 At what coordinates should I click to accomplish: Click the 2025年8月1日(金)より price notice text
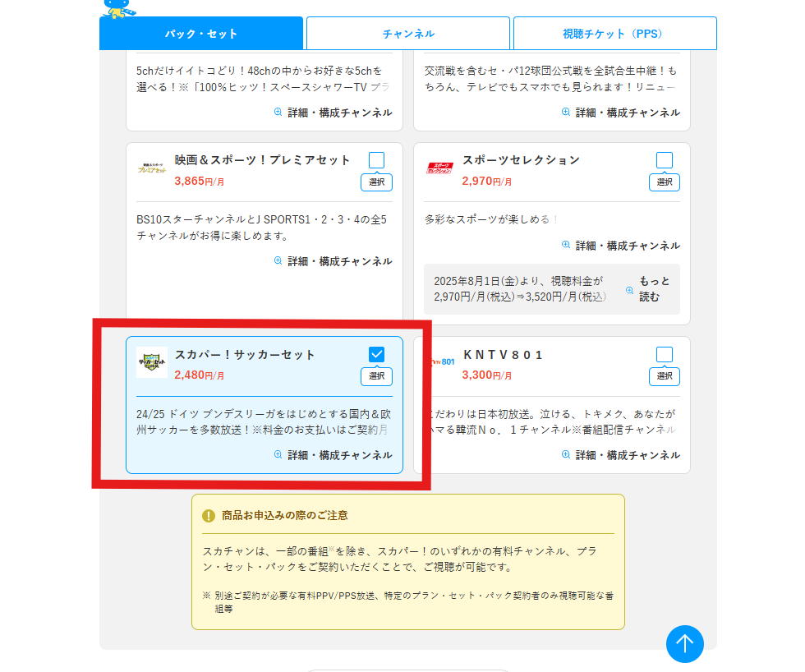[520, 289]
